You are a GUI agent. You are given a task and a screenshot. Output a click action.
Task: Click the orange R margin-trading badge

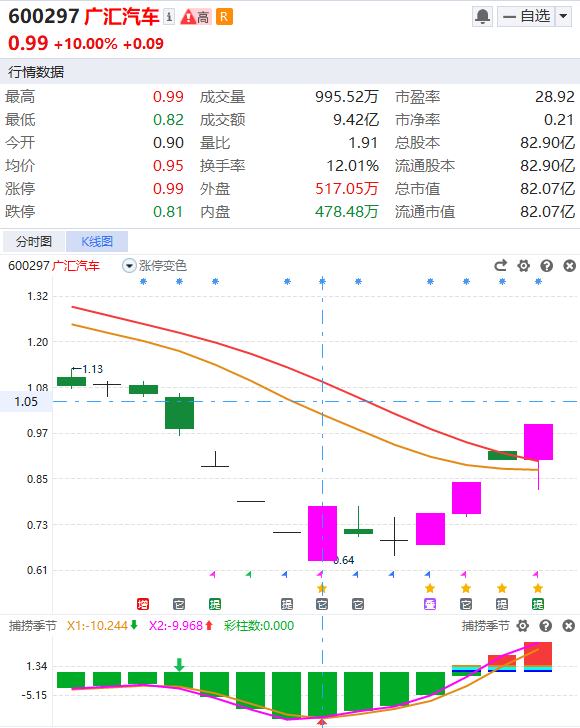tap(224, 17)
